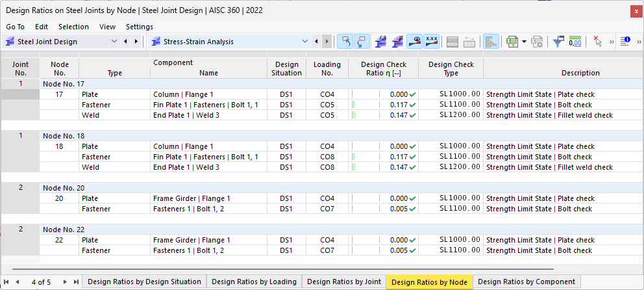Open the View menu

[x=107, y=27]
